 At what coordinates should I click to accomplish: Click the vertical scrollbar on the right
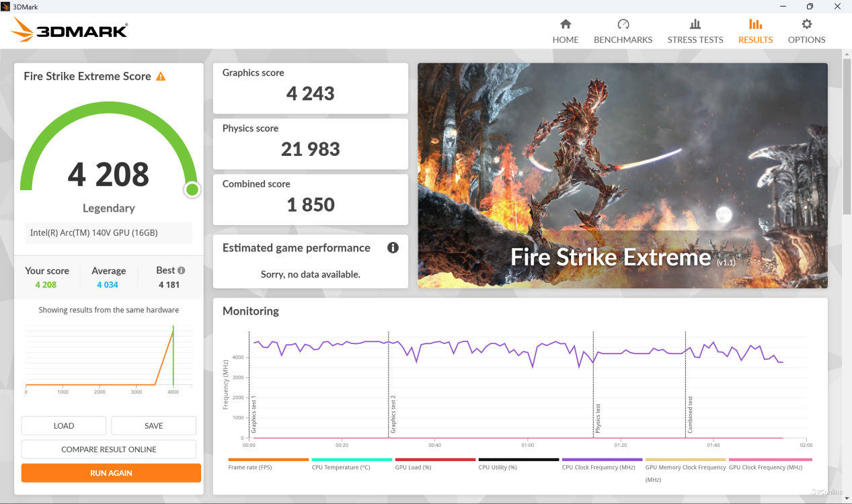tap(846, 134)
